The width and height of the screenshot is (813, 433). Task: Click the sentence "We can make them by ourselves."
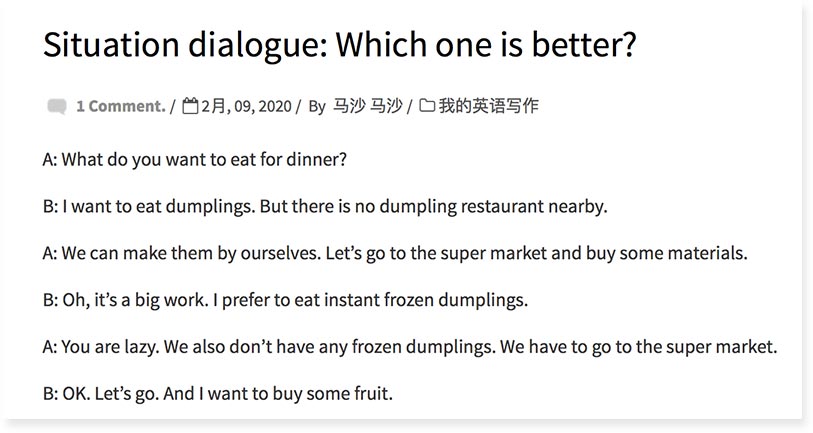191,253
